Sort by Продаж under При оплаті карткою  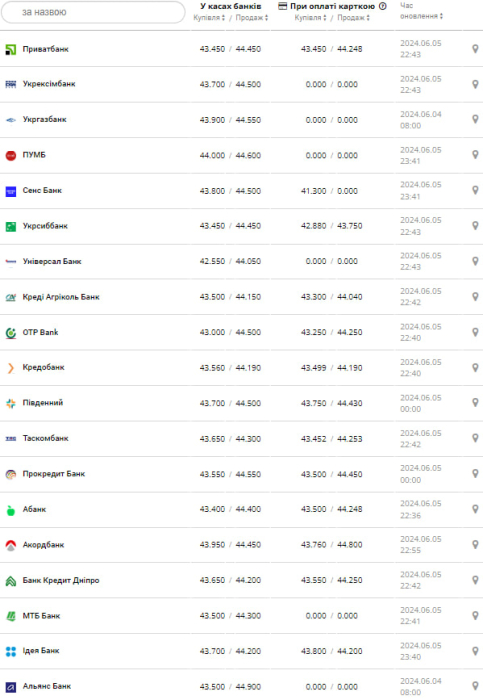point(354,18)
